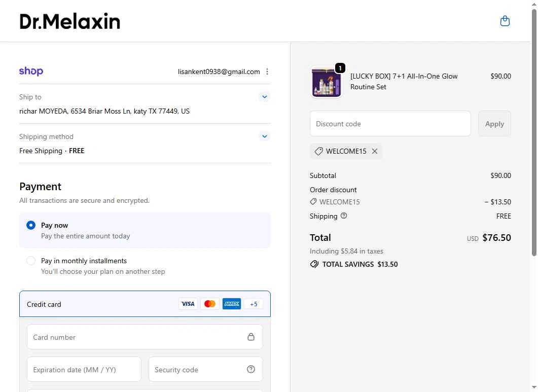Screen dimensions: 538x392
Task: Click the Shop pay logo
Action: [31, 71]
